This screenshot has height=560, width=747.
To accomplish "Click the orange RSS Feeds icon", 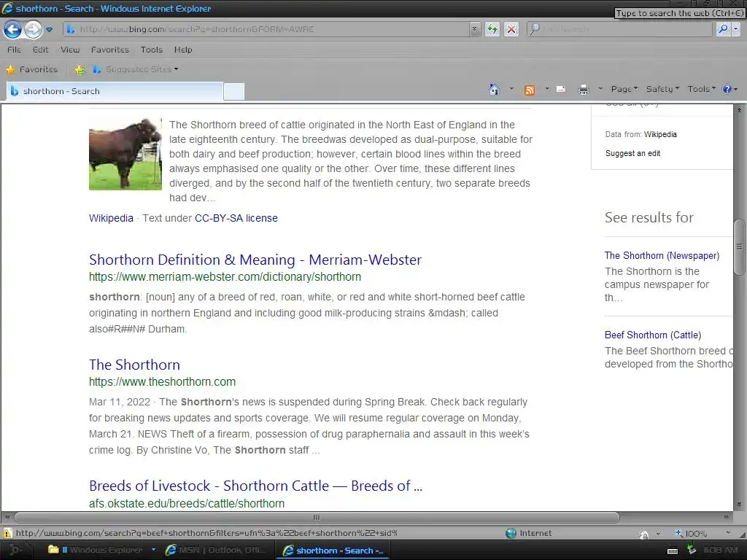I will coord(530,90).
